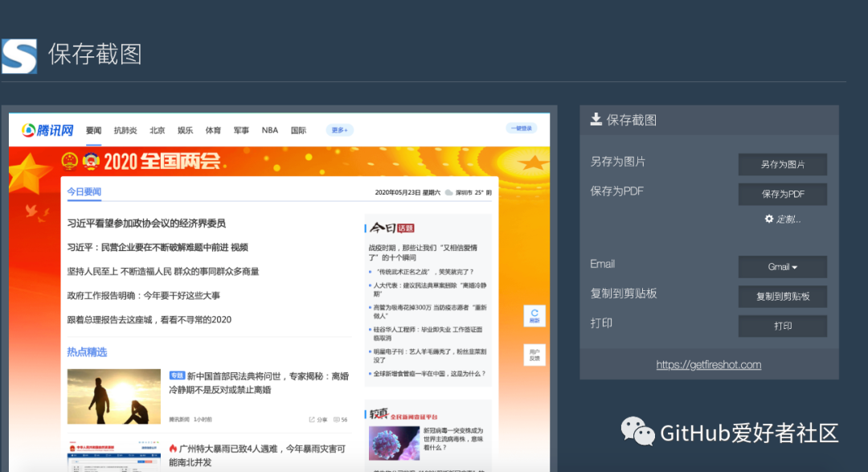Open topic 人大代表：建议民法典草案删除离婚冷静期
This screenshot has width=868, height=472.
429,289
